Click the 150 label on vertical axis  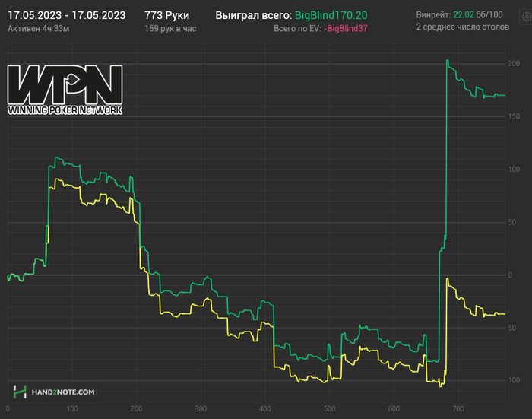[x=514, y=116]
